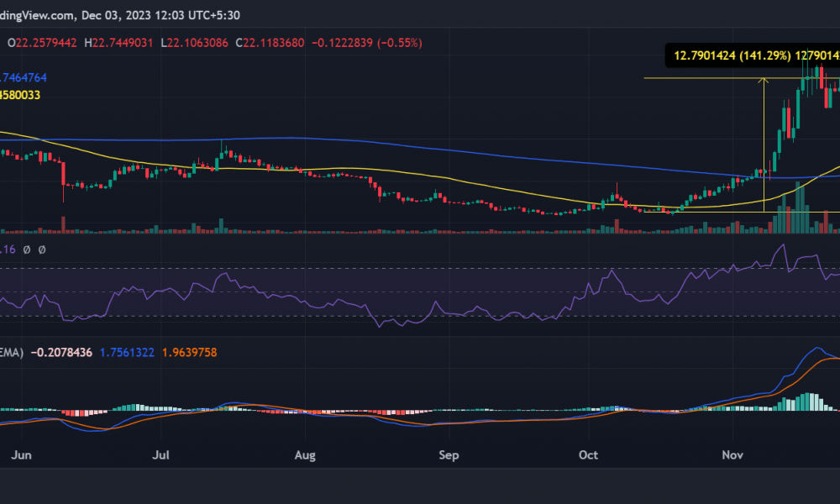Click the measurement label 12.7901424 (141.29%)

732,55
